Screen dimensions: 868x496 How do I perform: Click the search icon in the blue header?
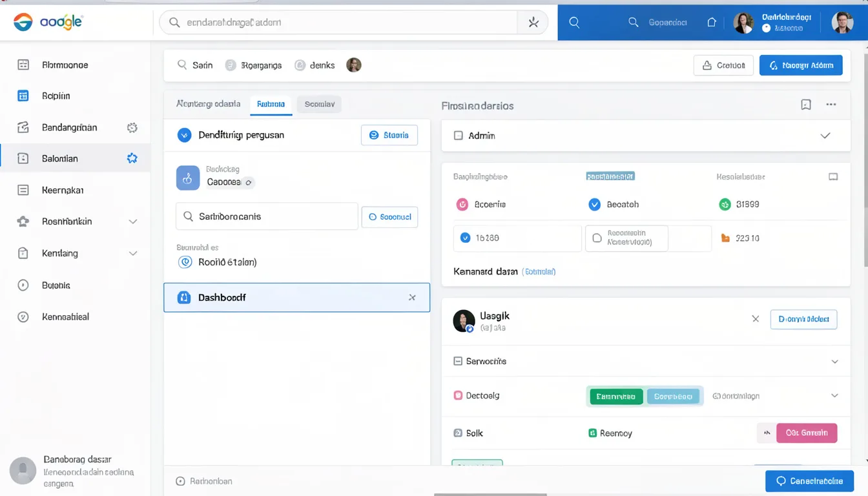pos(573,23)
